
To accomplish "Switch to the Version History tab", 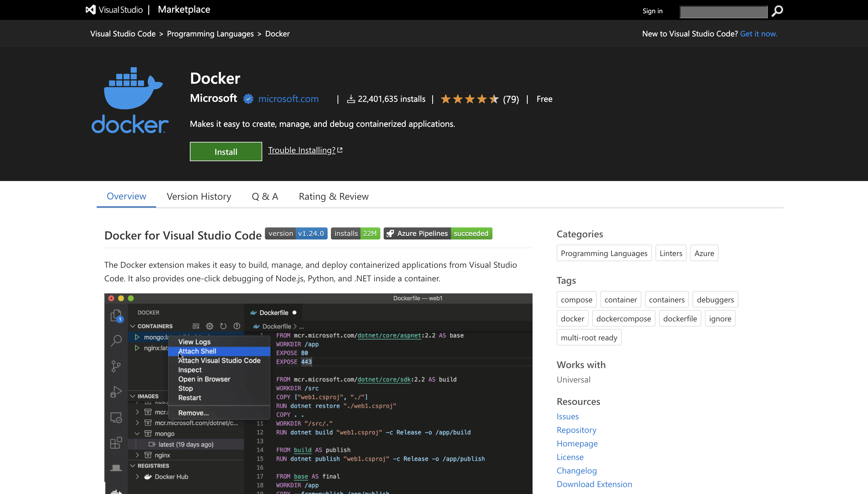I will (199, 195).
